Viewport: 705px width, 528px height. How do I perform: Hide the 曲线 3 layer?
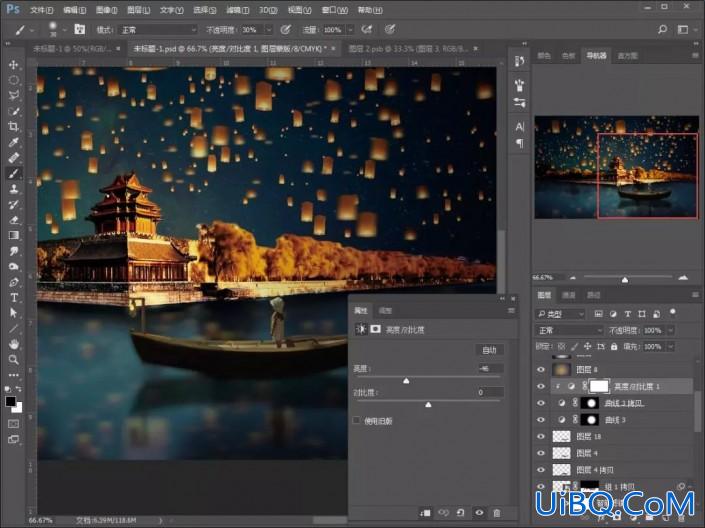[541, 420]
